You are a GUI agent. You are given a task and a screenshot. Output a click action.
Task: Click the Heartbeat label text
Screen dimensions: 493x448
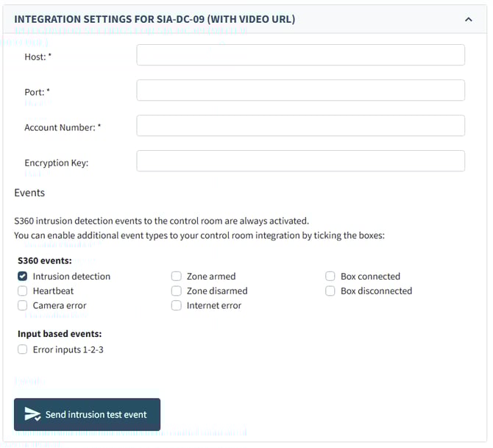click(x=53, y=291)
